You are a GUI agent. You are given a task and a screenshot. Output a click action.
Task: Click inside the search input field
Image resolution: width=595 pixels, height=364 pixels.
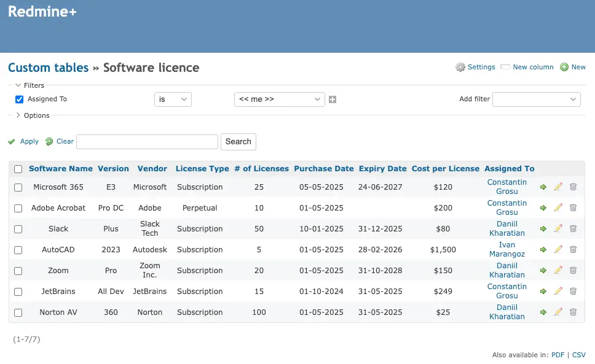146,141
